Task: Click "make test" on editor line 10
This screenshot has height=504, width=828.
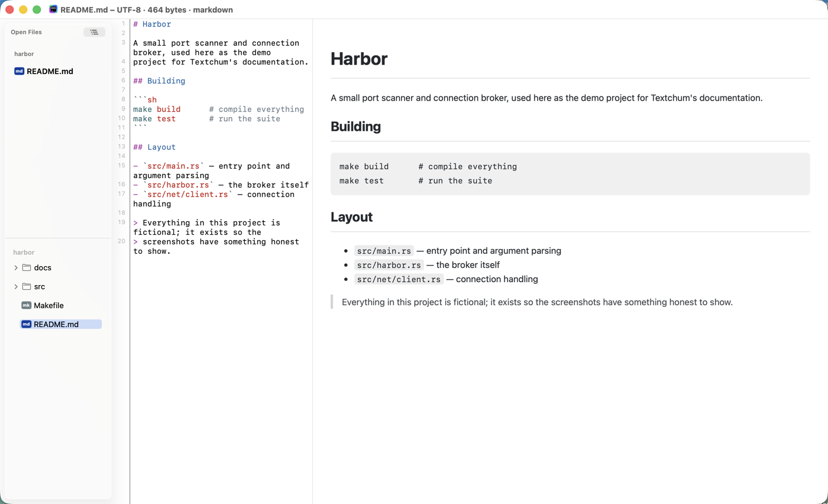Action: [154, 119]
